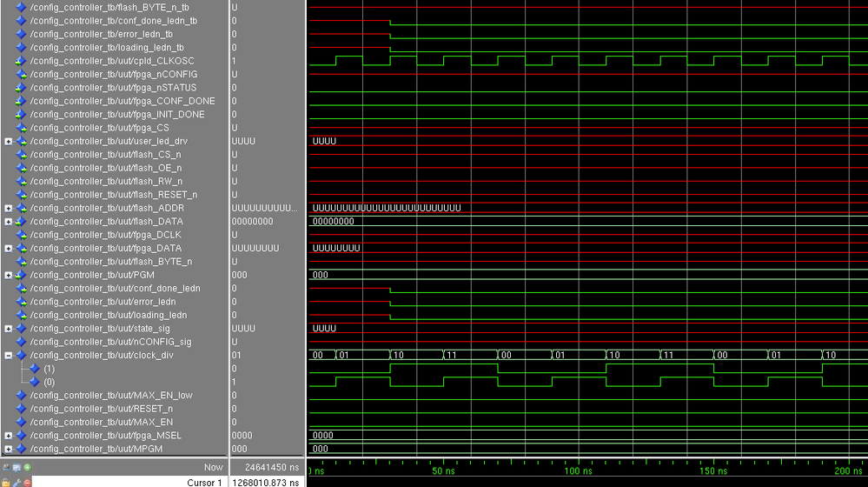Click the signal icon of fpga_nCONFIG
The height and width of the screenshot is (487, 868).
[21, 74]
